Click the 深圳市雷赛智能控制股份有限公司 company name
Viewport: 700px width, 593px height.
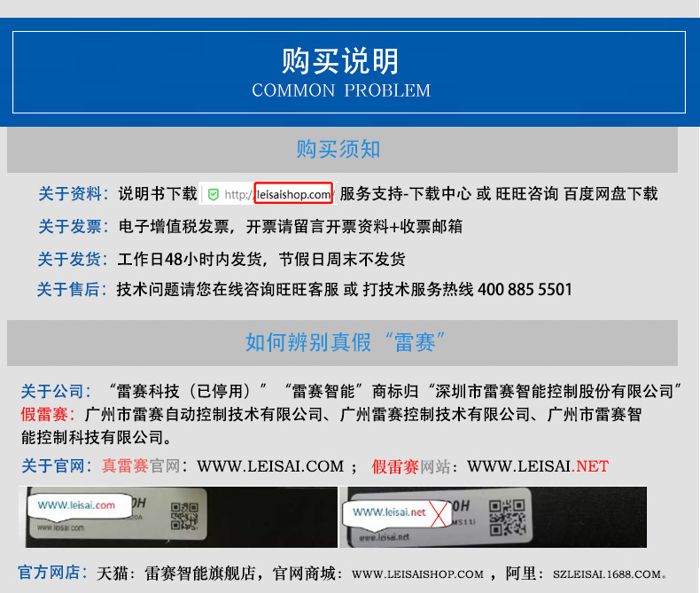[x=555, y=391]
